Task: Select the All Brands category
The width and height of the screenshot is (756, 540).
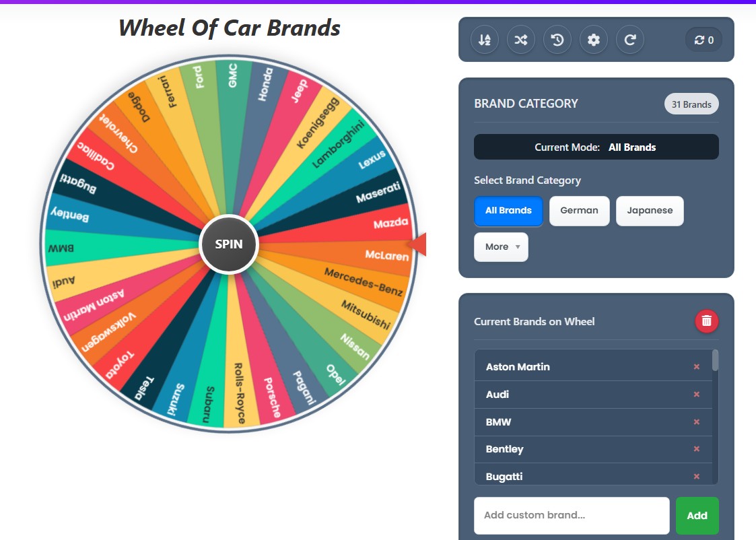Action: (x=508, y=211)
